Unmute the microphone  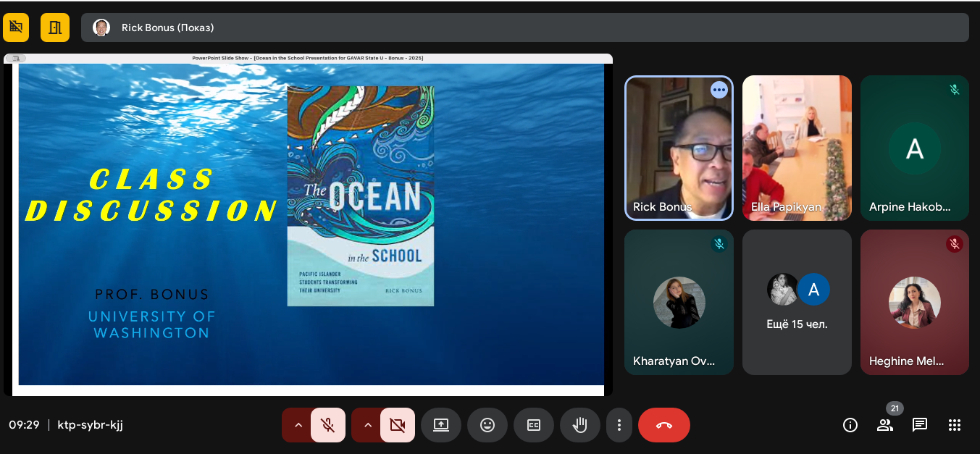click(328, 425)
